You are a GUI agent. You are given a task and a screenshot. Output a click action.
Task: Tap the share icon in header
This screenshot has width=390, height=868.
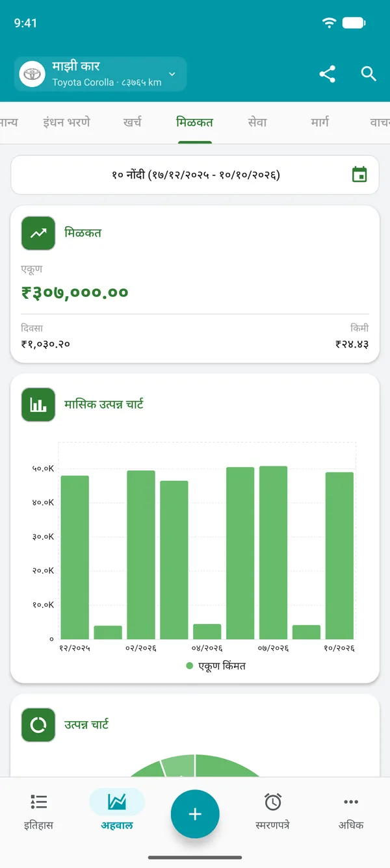coord(328,74)
